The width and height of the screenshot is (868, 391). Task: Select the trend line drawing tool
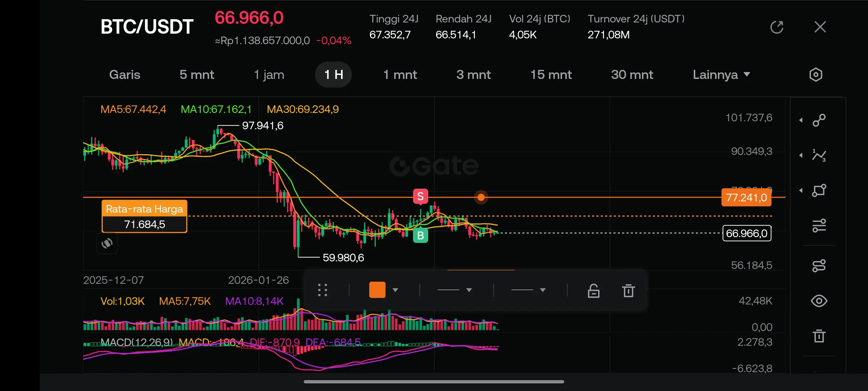(819, 120)
